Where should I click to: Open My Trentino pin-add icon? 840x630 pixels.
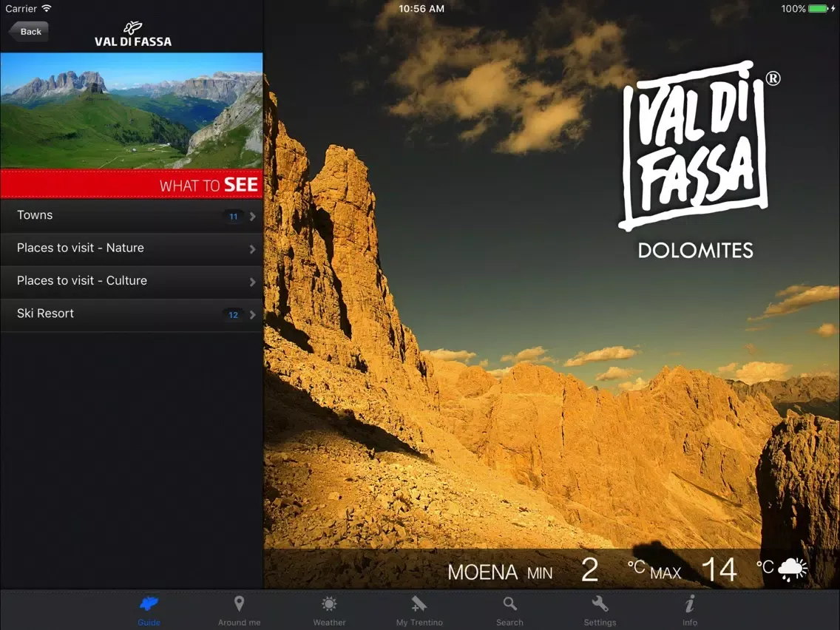(419, 604)
